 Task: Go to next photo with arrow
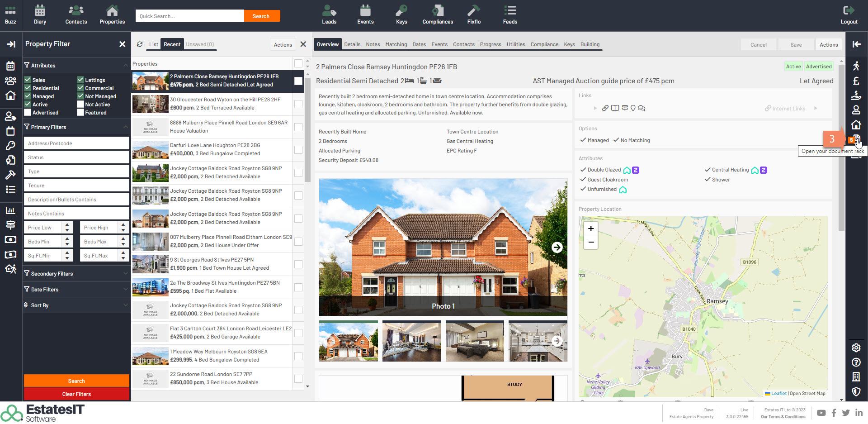point(557,247)
